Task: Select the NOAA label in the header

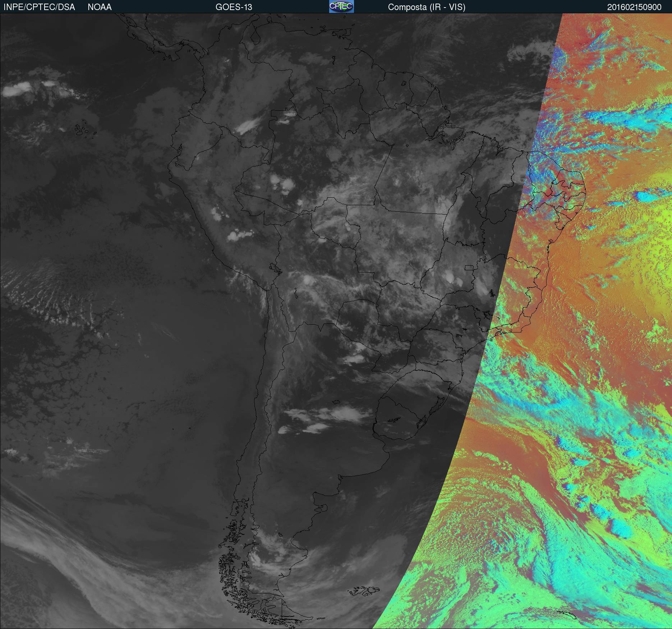Action: coord(100,7)
